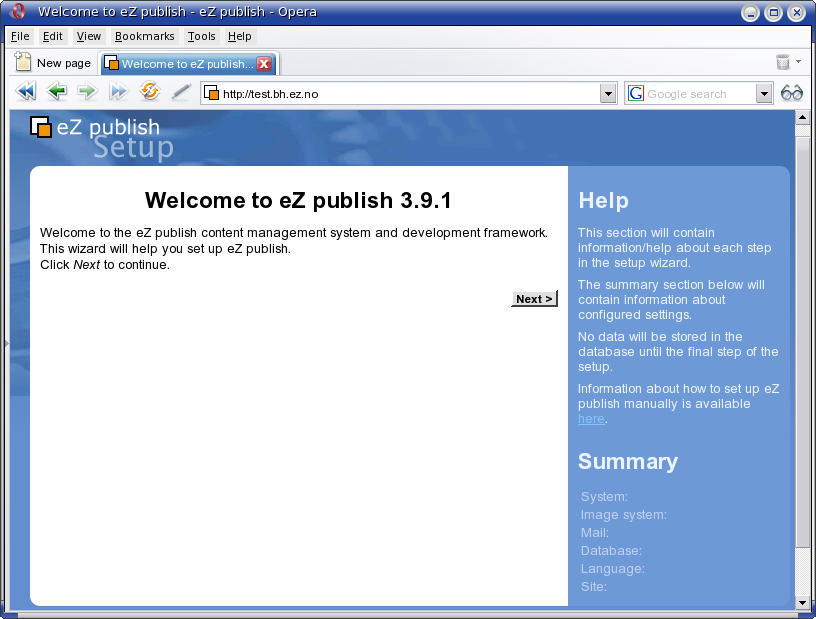Viewport: 816px width, 619px height.
Task: Go back with the green left arrow
Action: click(56, 91)
